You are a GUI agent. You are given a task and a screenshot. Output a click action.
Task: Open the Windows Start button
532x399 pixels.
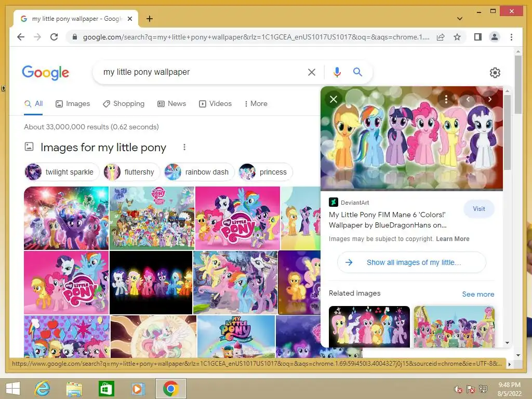(x=13, y=388)
